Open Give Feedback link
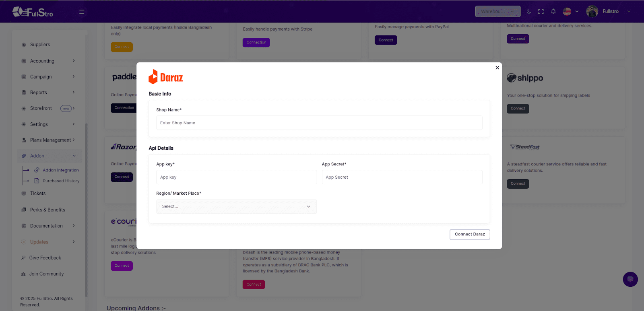 point(45,258)
